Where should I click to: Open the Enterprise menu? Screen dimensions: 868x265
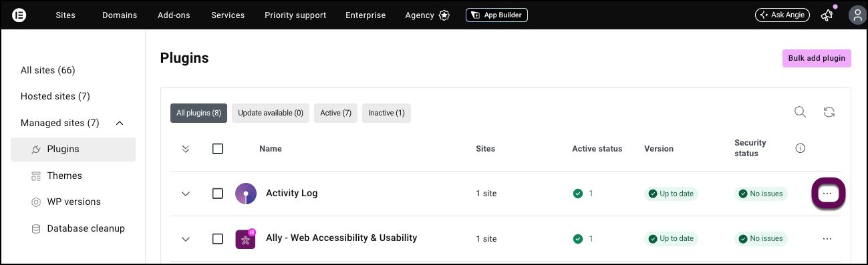366,15
